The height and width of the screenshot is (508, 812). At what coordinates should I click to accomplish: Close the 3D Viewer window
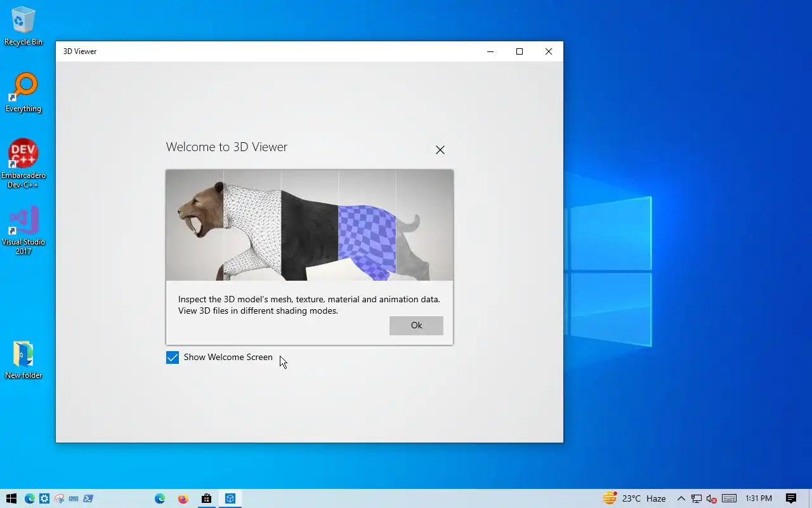click(549, 51)
